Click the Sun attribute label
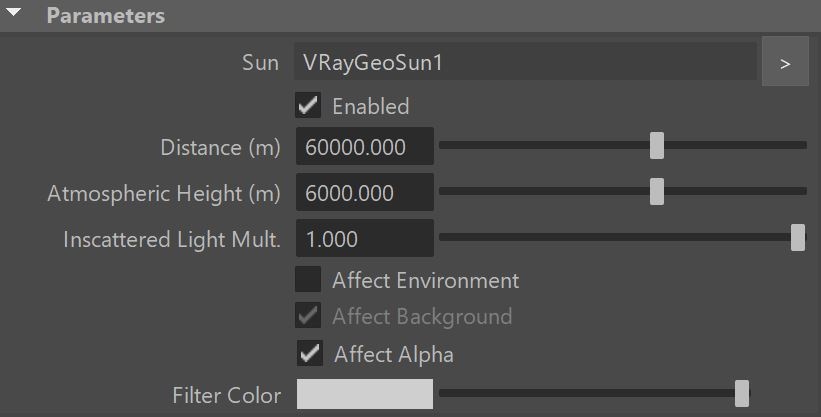The width and height of the screenshot is (821, 417). pos(260,62)
